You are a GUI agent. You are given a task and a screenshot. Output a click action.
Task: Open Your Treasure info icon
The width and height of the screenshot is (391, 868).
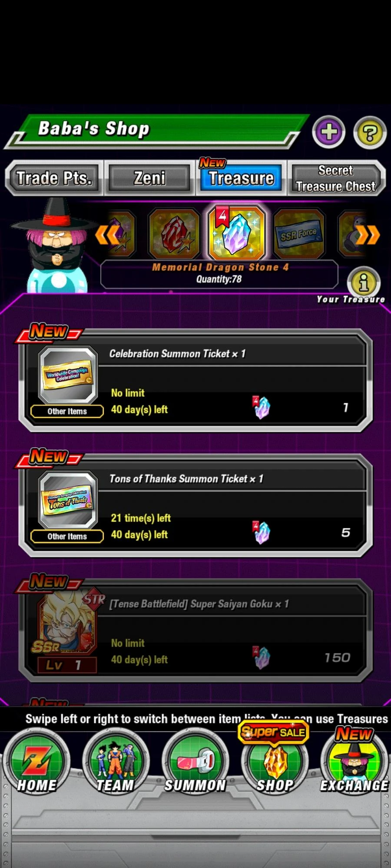coord(364,283)
